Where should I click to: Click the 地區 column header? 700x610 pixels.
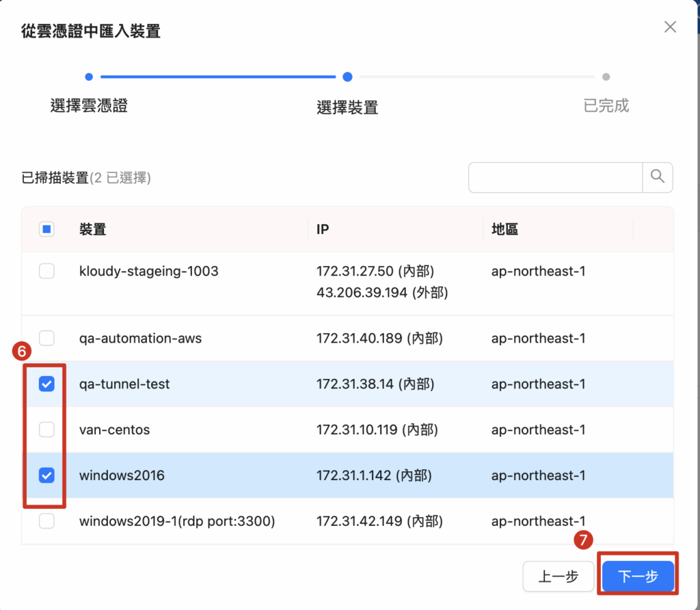(504, 230)
